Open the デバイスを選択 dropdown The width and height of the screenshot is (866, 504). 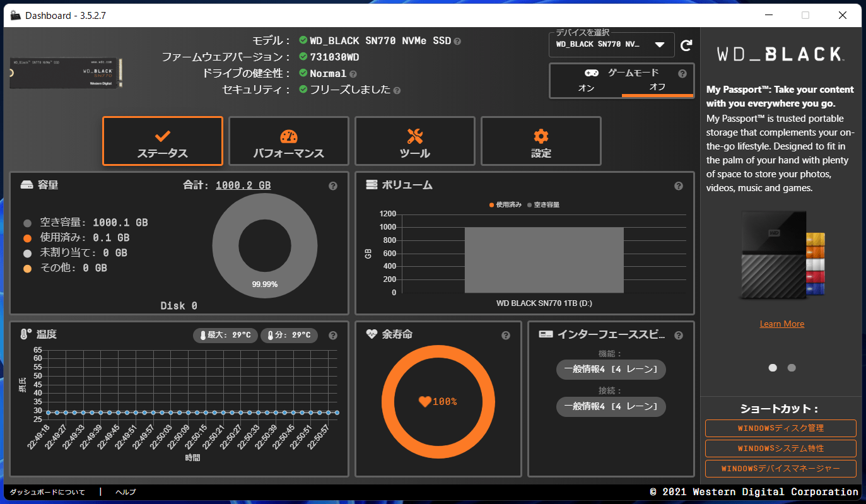[x=612, y=45]
